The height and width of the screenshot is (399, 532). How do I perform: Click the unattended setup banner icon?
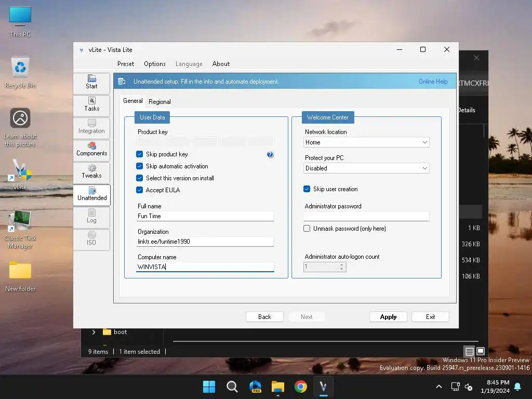[122, 82]
